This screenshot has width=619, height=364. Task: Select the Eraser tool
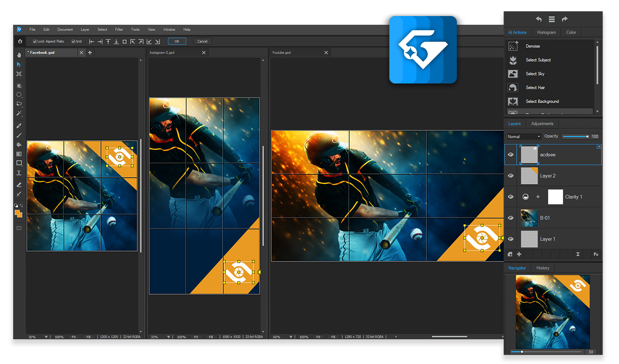[19, 185]
